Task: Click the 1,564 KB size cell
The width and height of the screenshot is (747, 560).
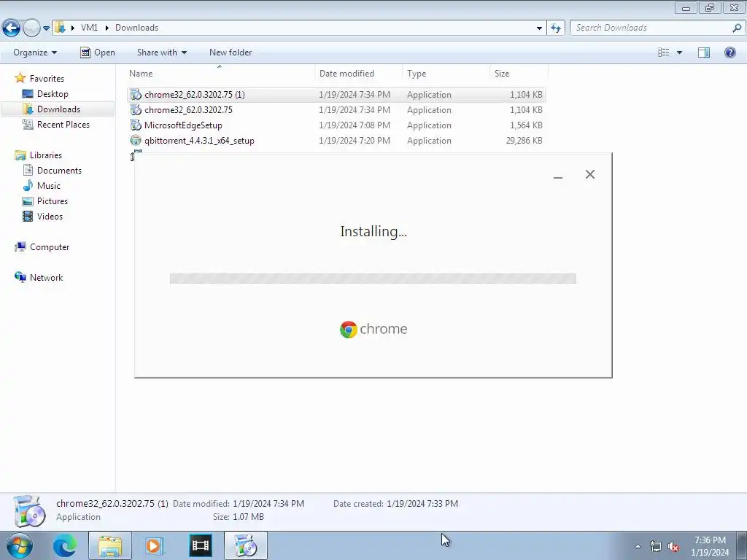Action: point(526,125)
